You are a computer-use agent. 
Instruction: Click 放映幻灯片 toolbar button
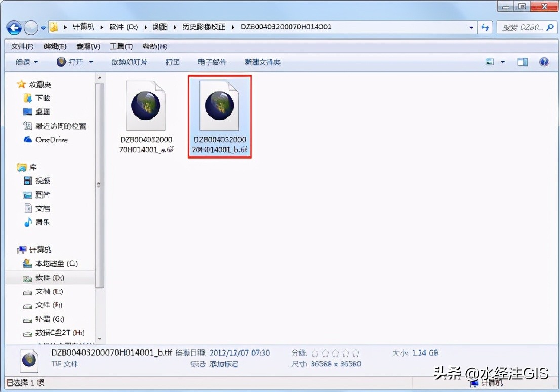pyautogui.click(x=129, y=62)
